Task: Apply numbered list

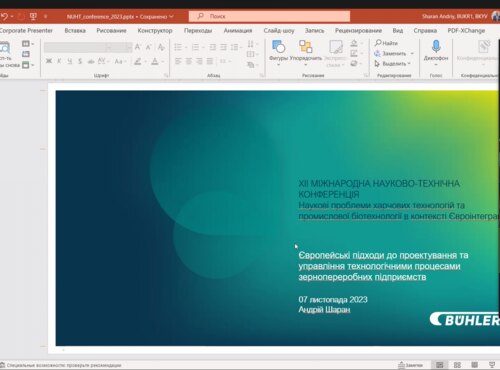Action: (196, 47)
